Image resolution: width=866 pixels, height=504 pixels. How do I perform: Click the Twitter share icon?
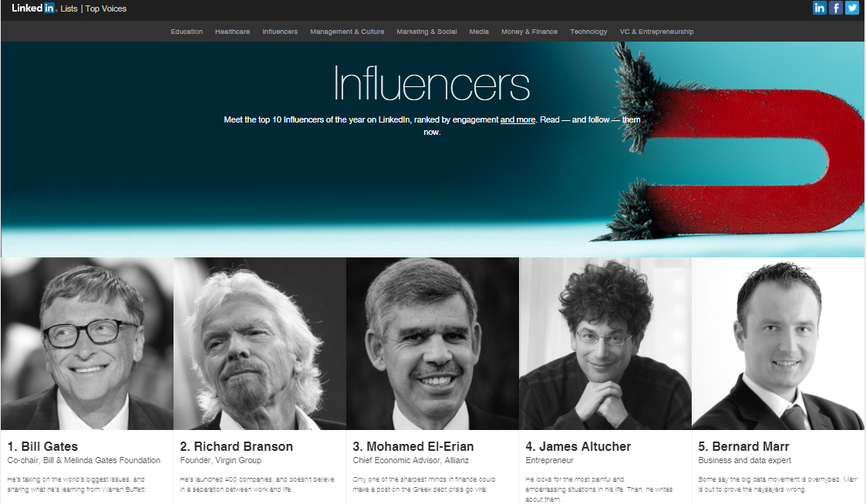pos(852,8)
